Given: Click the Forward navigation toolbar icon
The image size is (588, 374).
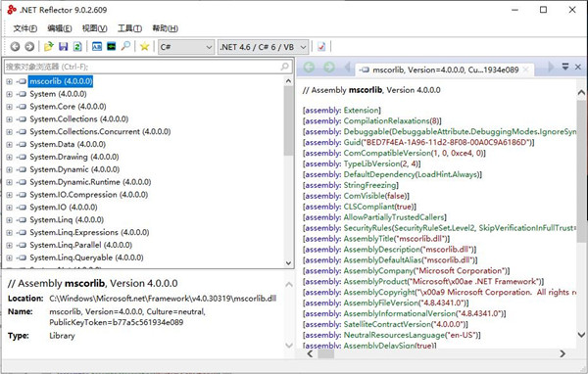Looking at the screenshot, I should [29, 47].
